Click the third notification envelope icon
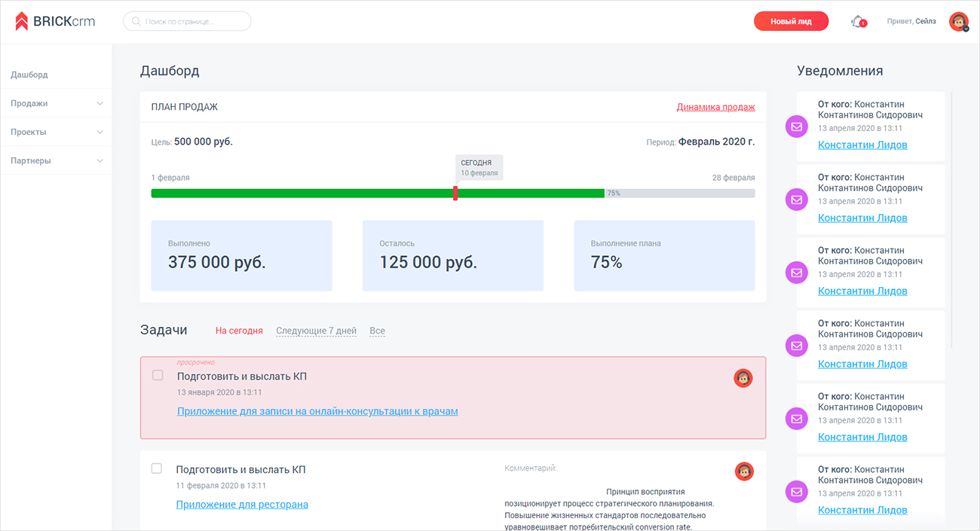 coord(797,273)
